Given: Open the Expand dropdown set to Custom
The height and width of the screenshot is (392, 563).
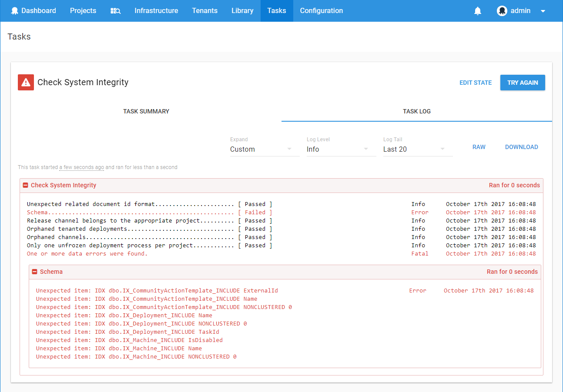Looking at the screenshot, I should 264,149.
